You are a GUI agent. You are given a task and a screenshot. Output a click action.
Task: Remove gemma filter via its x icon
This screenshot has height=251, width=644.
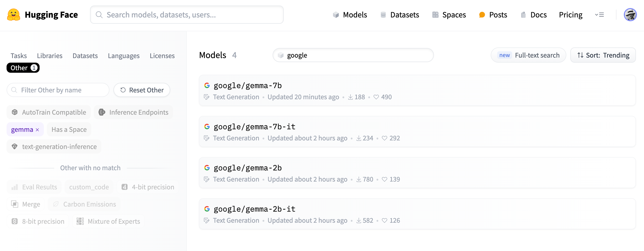point(37,130)
